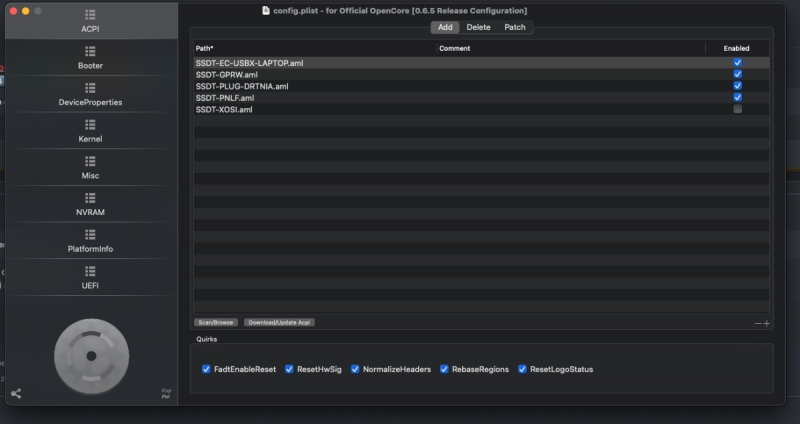Open the NVRAM section in sidebar
This screenshot has width=800, height=424.
90,204
